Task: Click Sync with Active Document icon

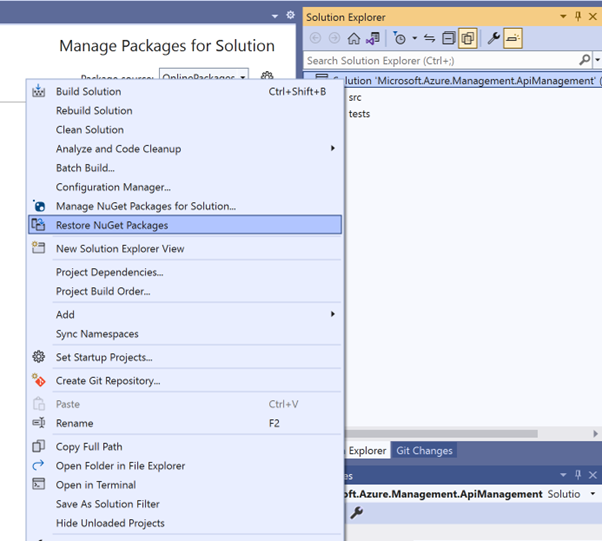Action: point(430,38)
